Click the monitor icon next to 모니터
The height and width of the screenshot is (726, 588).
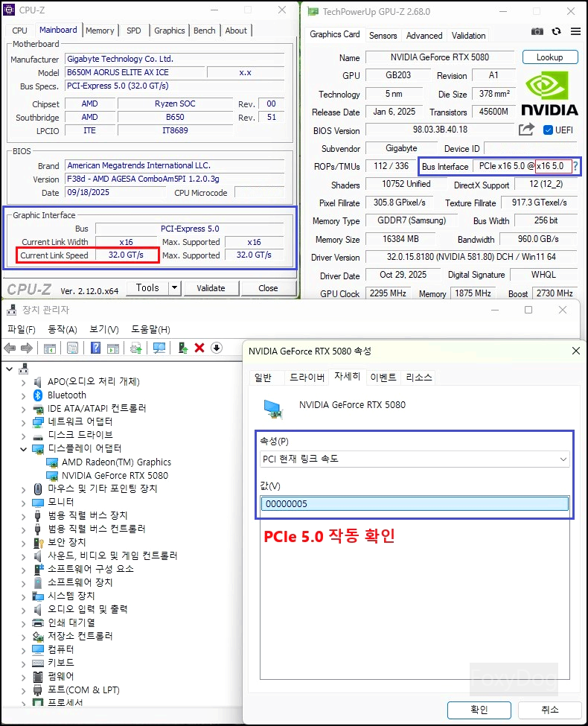[38, 503]
